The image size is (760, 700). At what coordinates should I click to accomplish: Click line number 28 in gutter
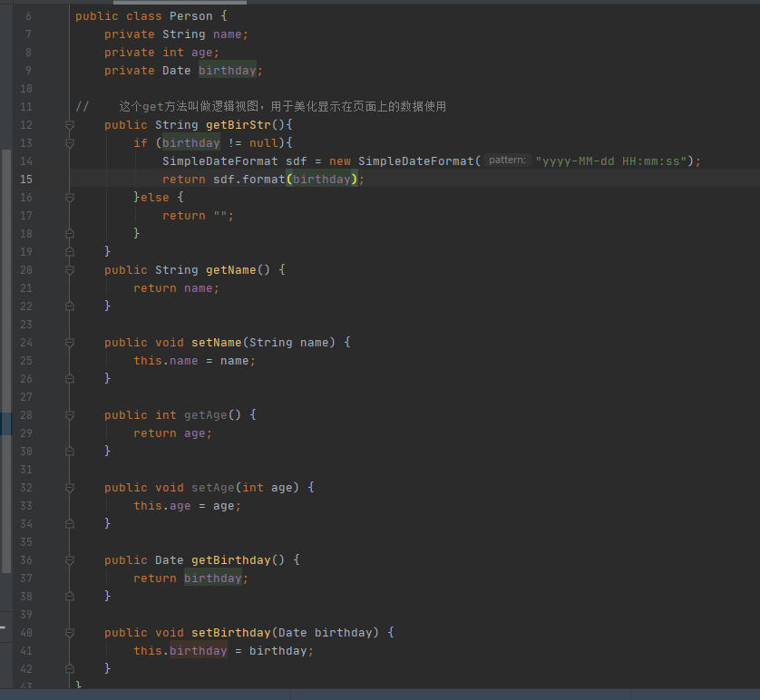pos(26,415)
